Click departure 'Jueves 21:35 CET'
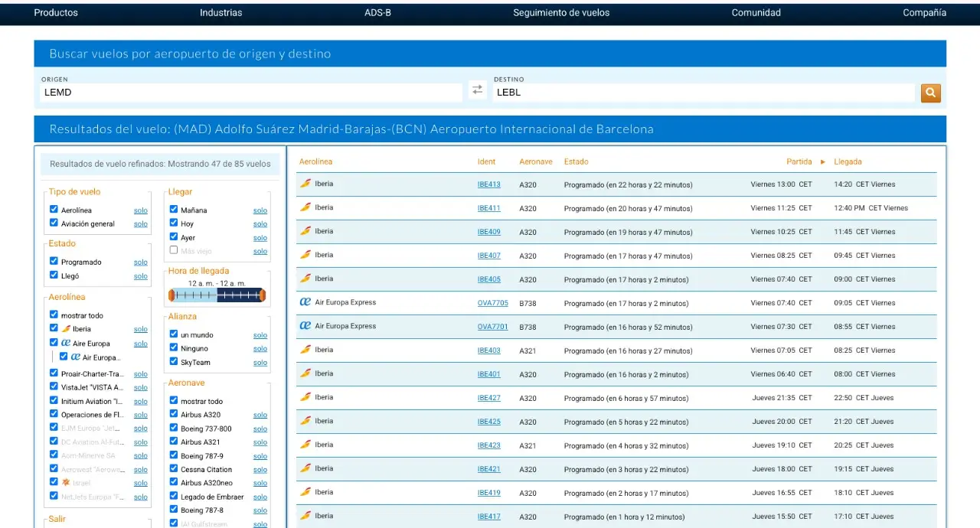This screenshot has width=980, height=528. [782, 398]
